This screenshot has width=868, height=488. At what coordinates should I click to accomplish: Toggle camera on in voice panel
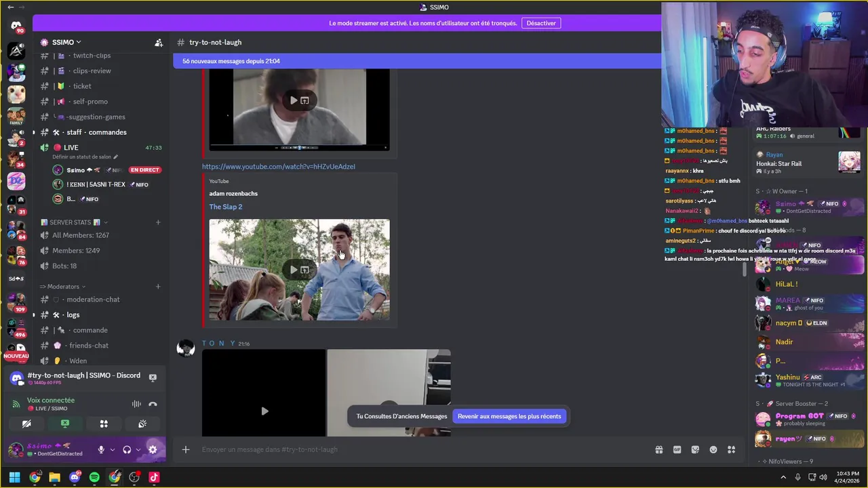tap(26, 424)
